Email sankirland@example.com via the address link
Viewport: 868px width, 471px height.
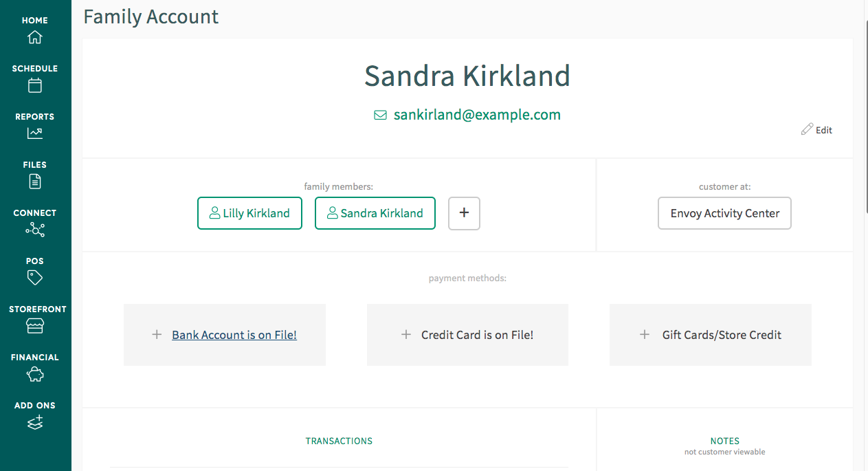tap(477, 115)
